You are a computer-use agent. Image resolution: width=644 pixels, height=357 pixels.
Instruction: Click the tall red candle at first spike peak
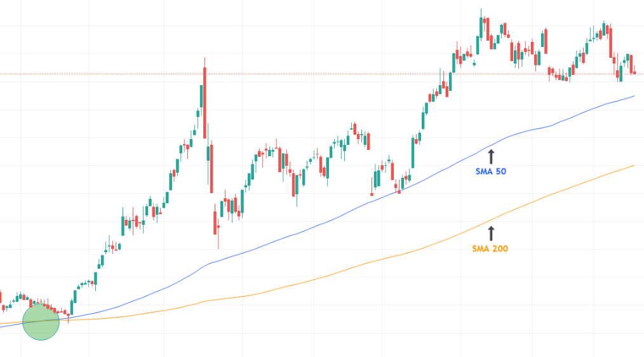[205, 102]
